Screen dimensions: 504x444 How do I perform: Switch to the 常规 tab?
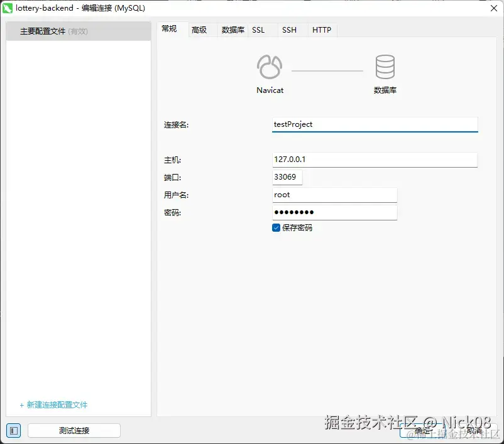(x=170, y=28)
